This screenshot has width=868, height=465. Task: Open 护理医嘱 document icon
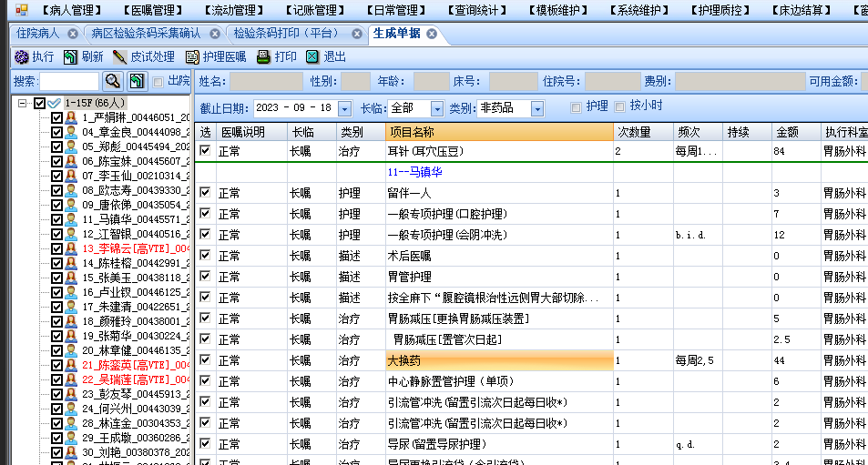pos(192,57)
